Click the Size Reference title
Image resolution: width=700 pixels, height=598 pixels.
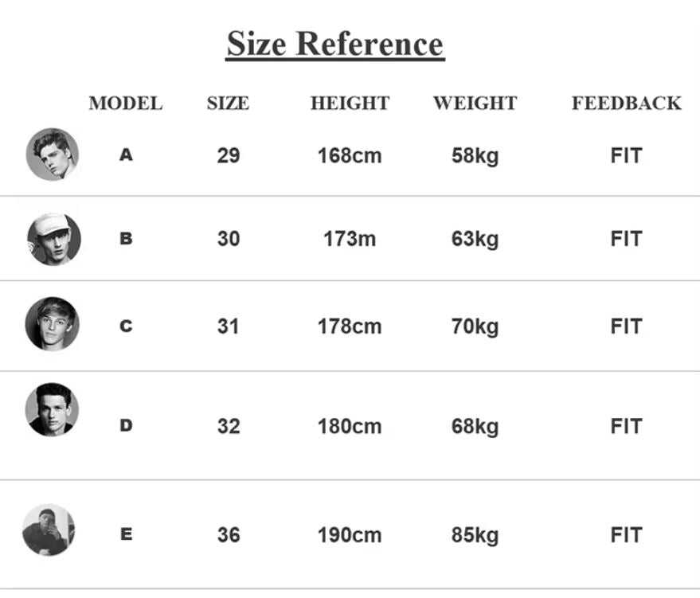(x=335, y=44)
